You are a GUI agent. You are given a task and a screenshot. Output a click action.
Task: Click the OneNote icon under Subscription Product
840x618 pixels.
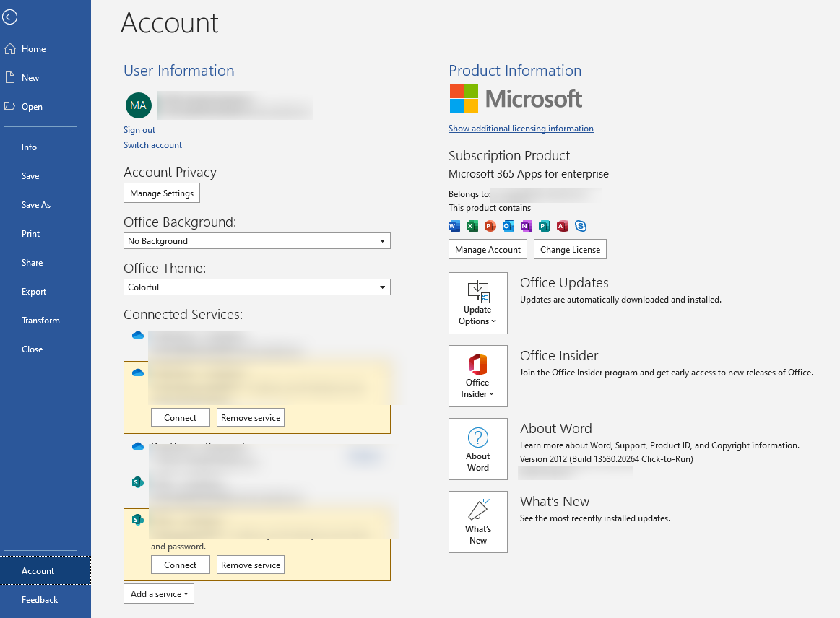(x=526, y=226)
